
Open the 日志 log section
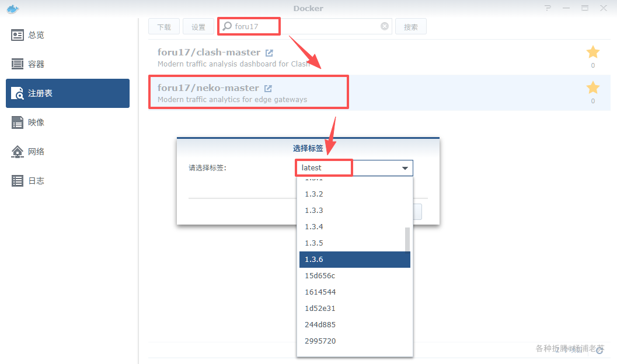(x=68, y=180)
